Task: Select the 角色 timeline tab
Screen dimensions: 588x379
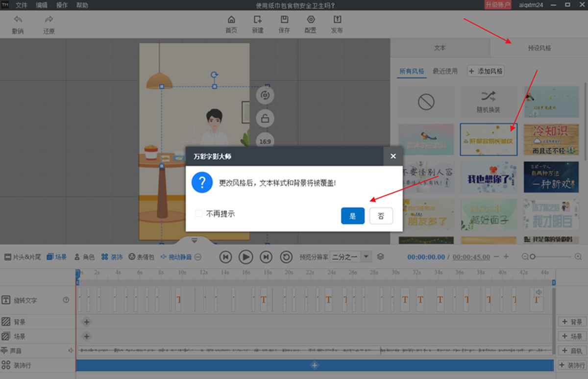Action: (84, 257)
